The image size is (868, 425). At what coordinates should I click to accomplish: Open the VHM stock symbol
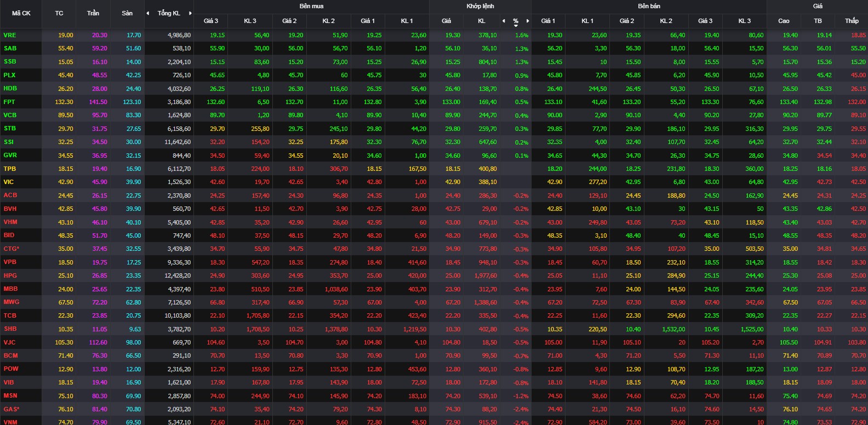10,222
